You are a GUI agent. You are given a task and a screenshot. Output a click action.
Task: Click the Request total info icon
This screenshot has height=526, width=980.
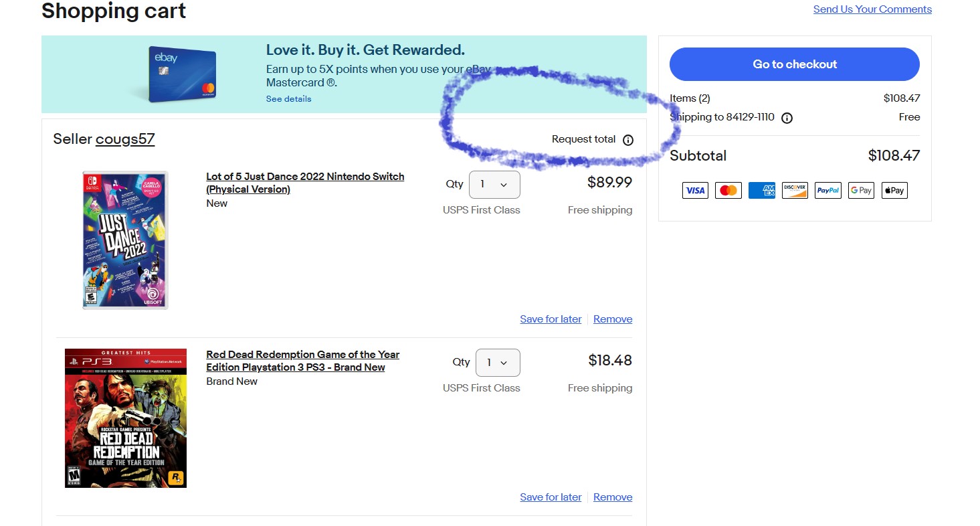[x=627, y=140]
